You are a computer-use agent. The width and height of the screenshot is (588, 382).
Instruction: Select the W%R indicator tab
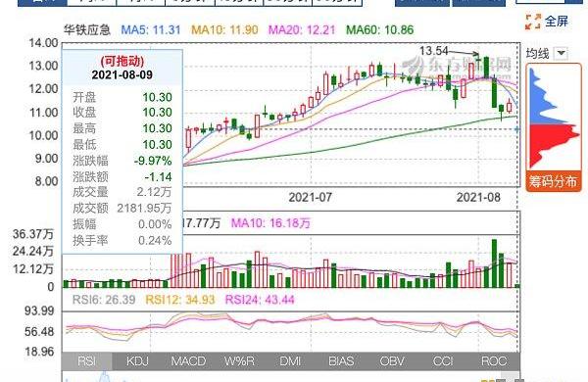pos(239,361)
